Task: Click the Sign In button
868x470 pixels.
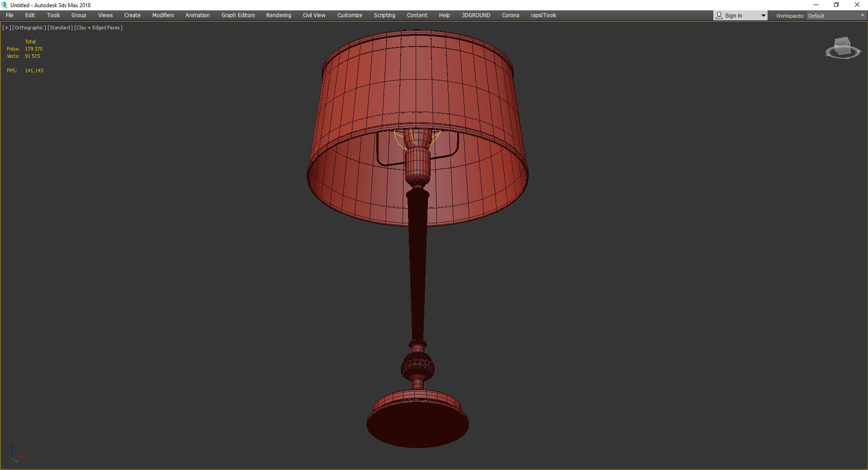Action: point(733,16)
